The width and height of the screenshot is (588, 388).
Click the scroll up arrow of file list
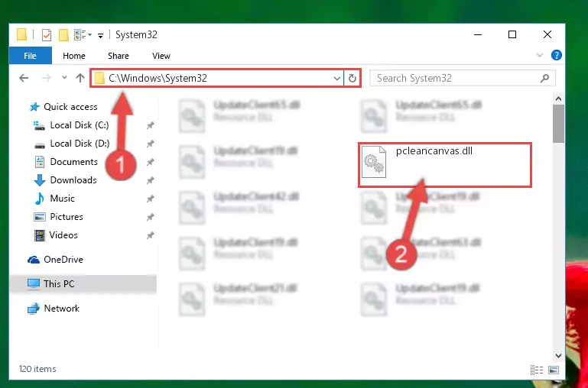click(x=558, y=99)
